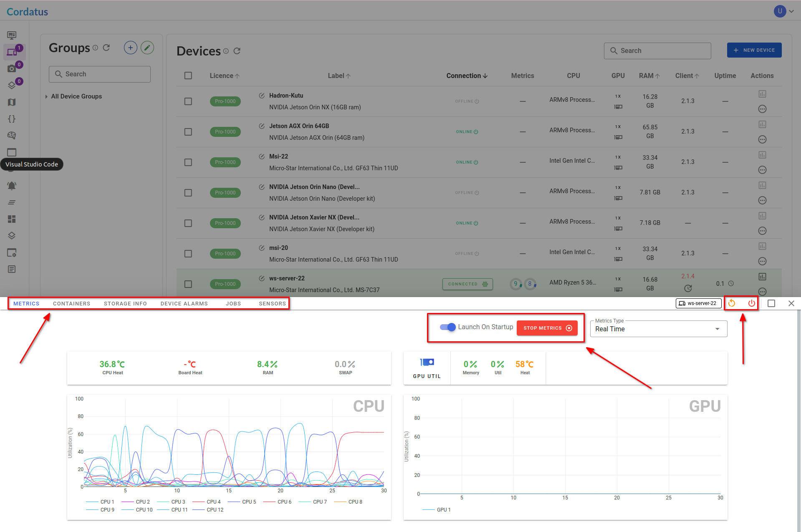Image resolution: width=801 pixels, height=532 pixels.
Task: Click the reboot device icon
Action: (732, 303)
